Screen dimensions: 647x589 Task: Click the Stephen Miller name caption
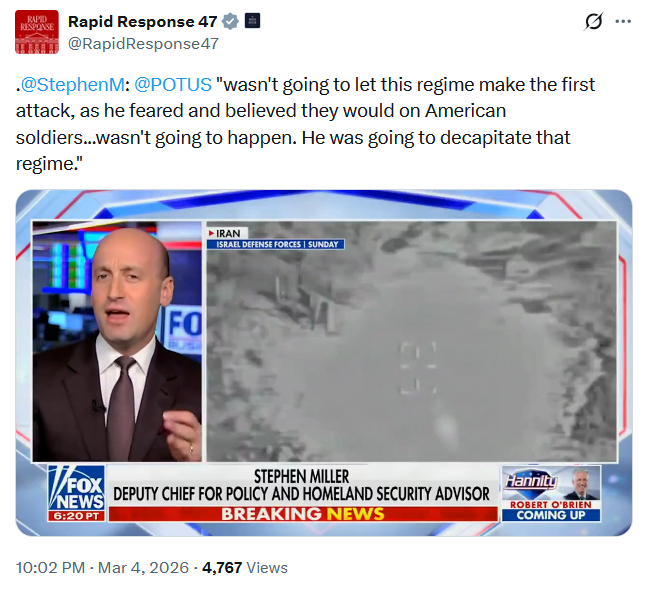point(301,476)
